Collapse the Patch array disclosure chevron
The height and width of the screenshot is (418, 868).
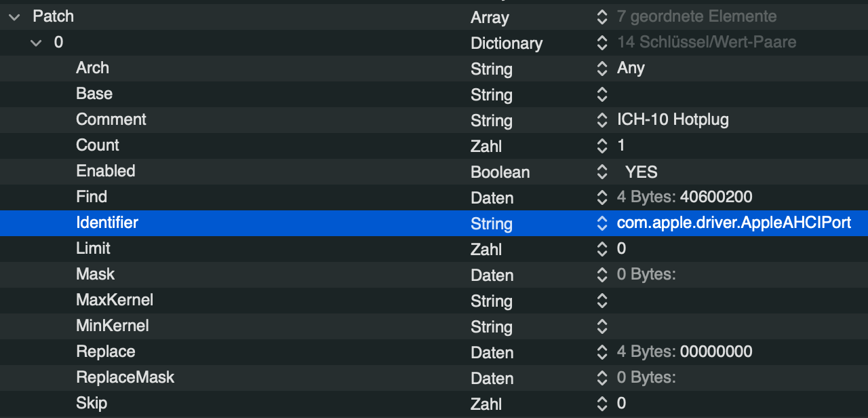click(x=15, y=17)
